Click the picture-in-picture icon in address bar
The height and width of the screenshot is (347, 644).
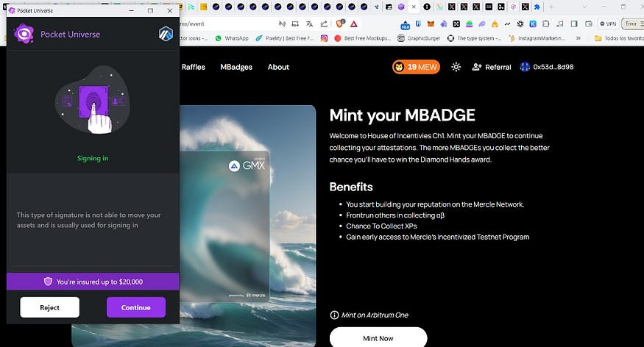[x=295, y=24]
